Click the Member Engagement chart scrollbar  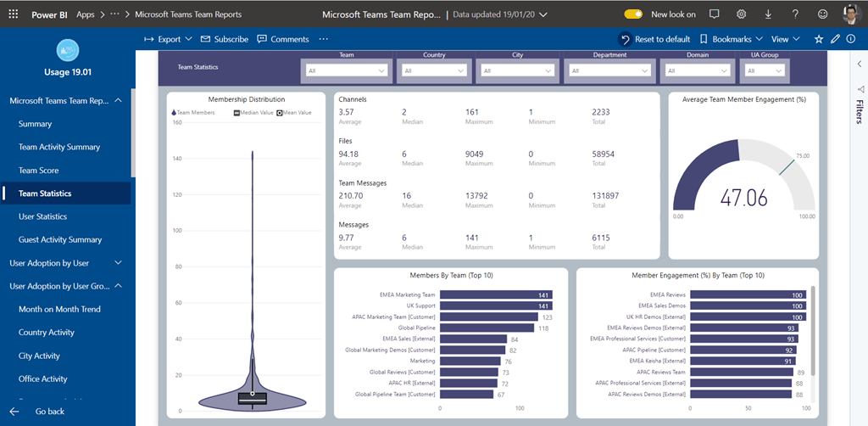click(812, 331)
